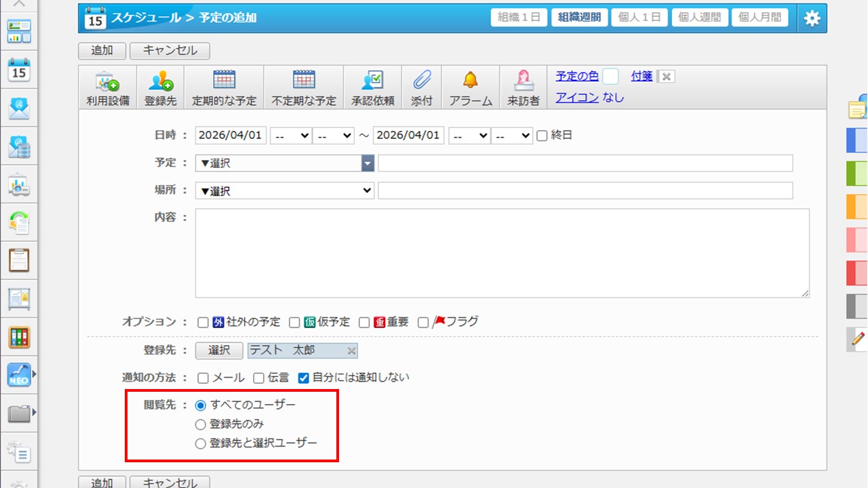Uncheck 自分には通知しない checkbox
868x488 pixels.
304,378
